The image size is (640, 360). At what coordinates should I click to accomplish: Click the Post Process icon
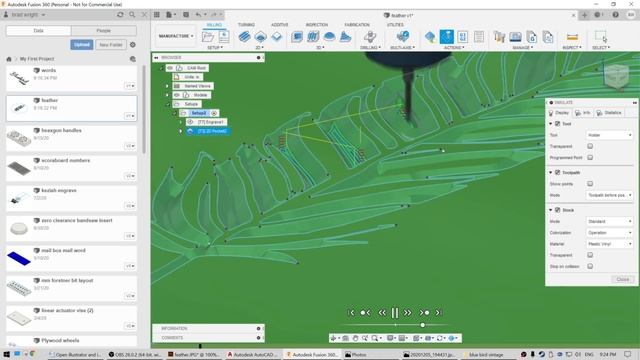tap(462, 37)
